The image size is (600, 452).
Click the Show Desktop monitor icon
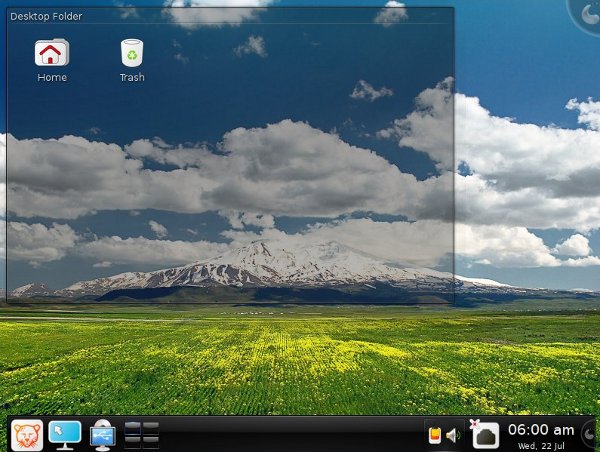(65, 435)
